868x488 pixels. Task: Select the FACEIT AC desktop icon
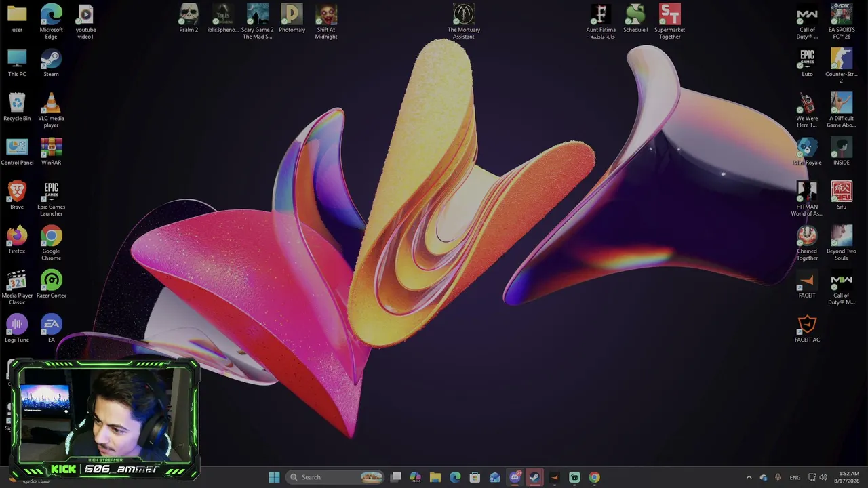coord(807,329)
